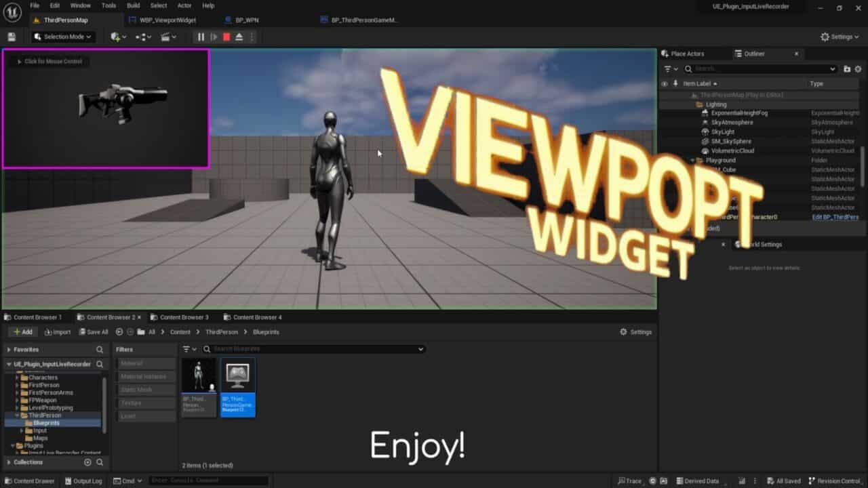Stop the play session with red button
This screenshot has height=488, width=868.
[x=226, y=37]
